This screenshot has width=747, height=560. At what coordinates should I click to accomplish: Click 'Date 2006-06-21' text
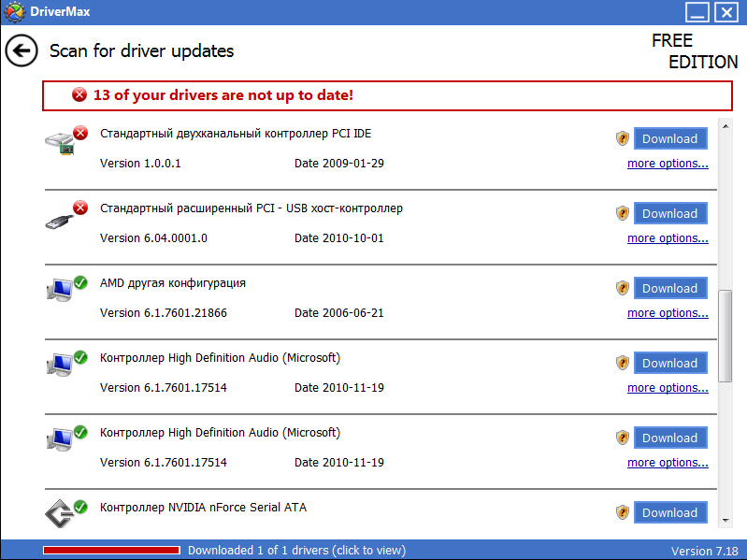click(339, 313)
